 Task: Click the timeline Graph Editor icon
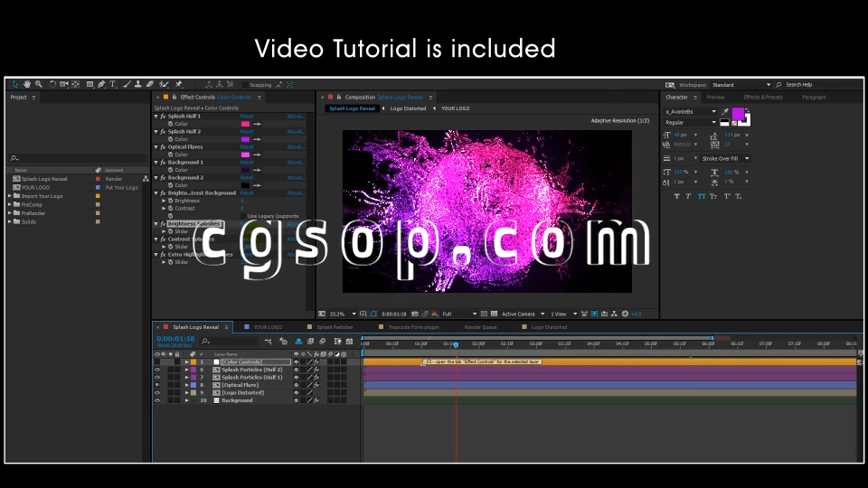tap(349, 342)
